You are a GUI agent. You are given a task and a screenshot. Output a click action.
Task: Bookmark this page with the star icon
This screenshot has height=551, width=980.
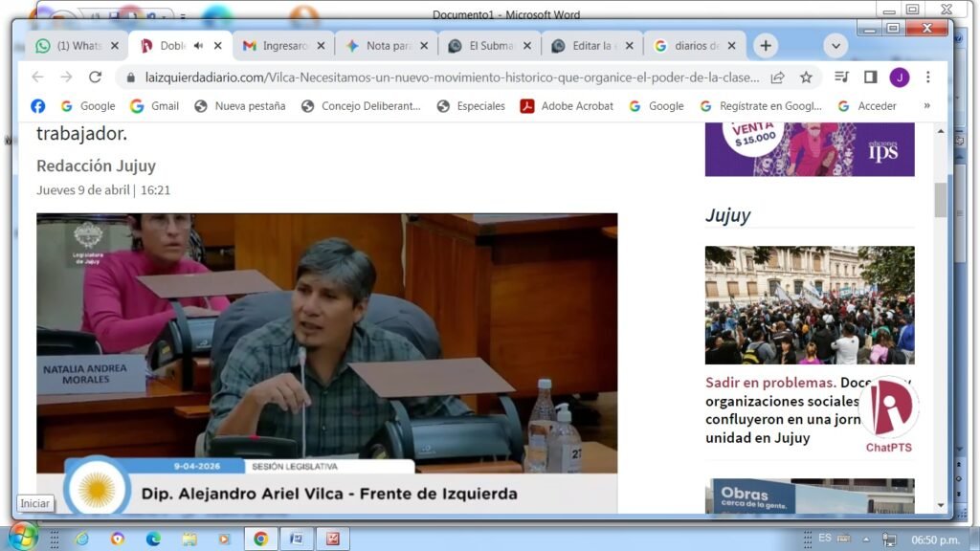[x=806, y=77]
